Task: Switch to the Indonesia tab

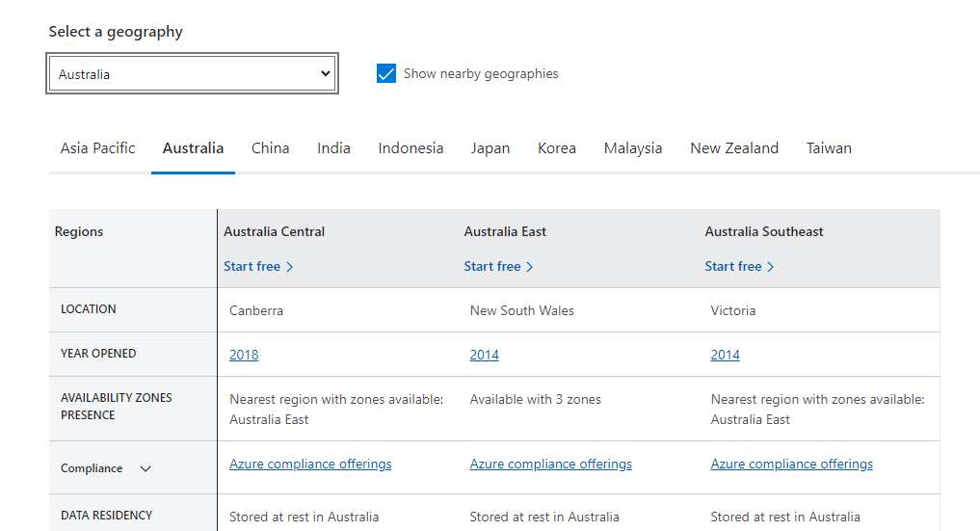Action: 411,148
